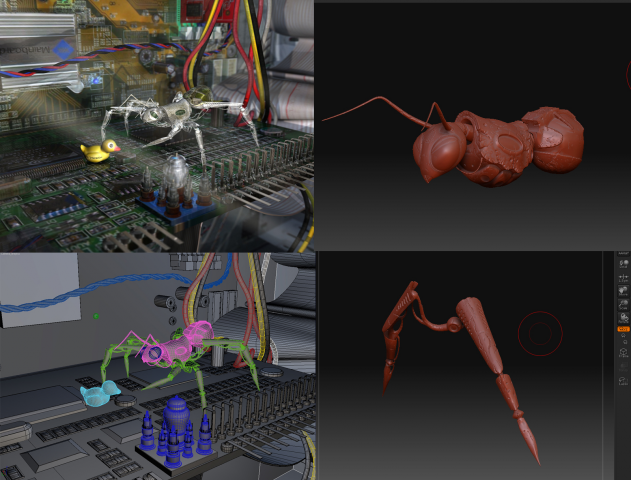Select the pink ant body wireframe

click(x=177, y=344)
